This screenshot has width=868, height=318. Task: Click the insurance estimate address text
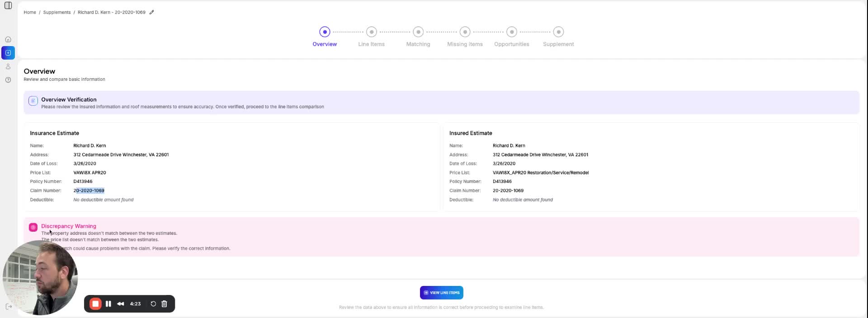point(121,154)
